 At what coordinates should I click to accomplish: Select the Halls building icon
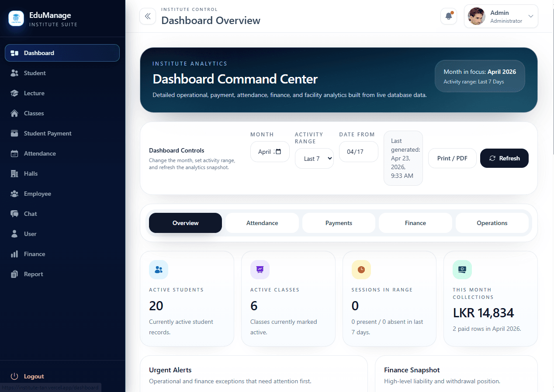click(x=14, y=173)
